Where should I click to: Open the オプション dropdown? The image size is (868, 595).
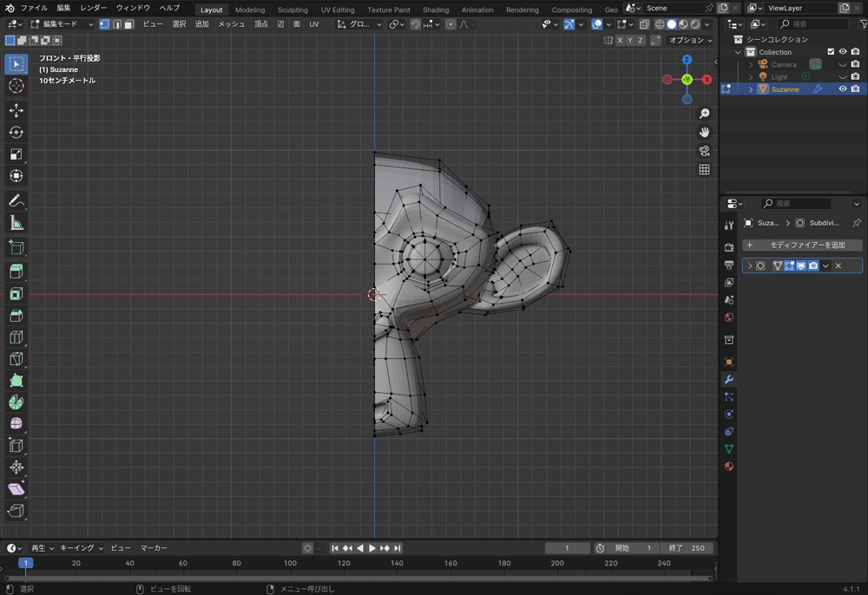pyautogui.click(x=690, y=40)
